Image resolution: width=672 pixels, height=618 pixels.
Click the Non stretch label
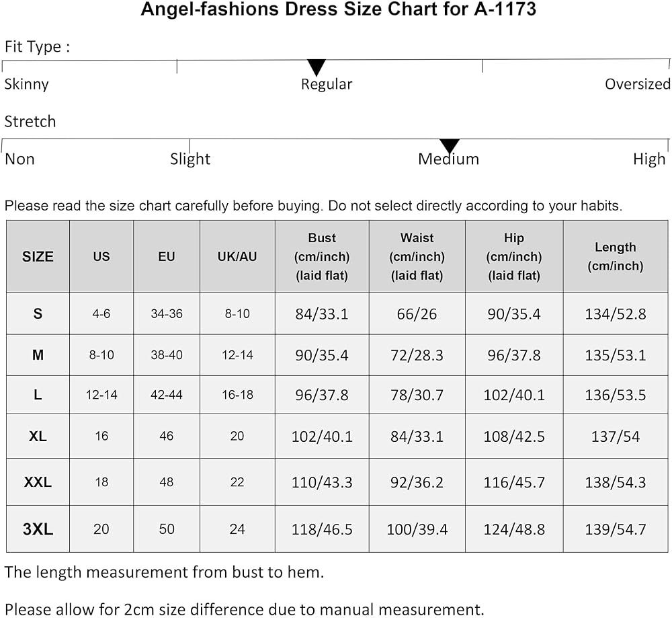pos(19,159)
